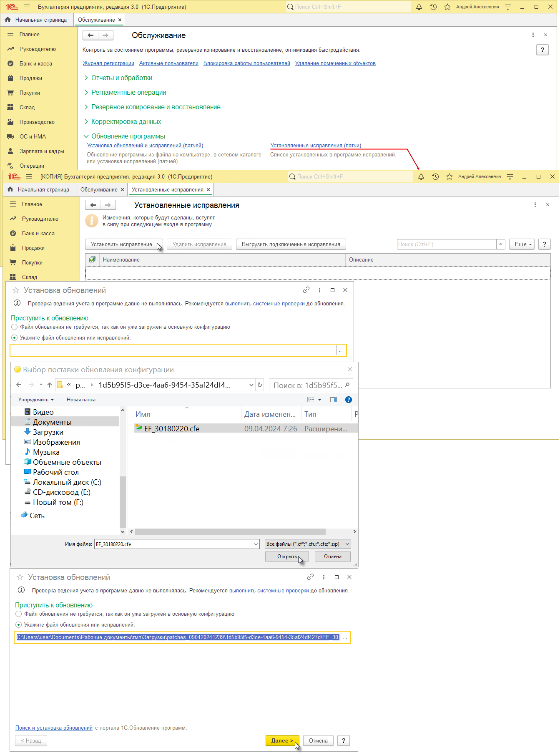Go back in the file selection dialog
Viewport: 560px width, 753px height.
tap(19, 385)
